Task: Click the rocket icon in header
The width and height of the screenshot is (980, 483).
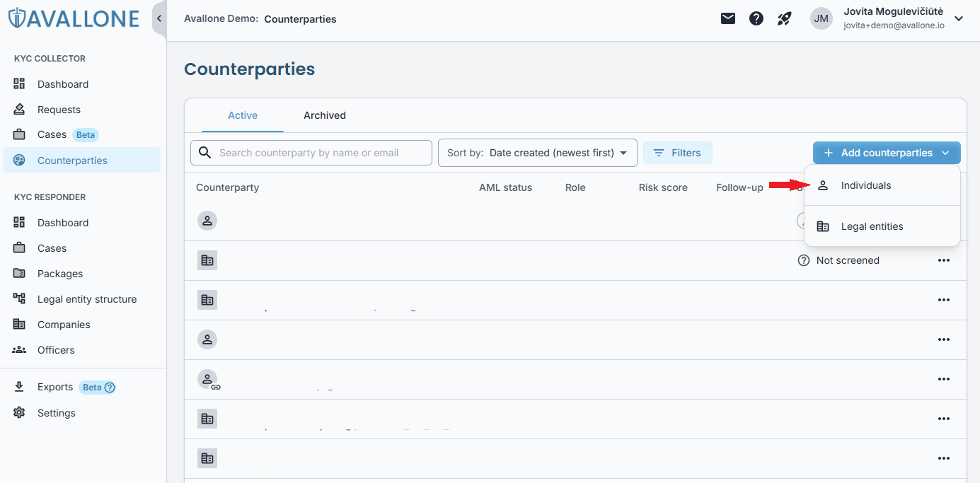Action: (785, 18)
